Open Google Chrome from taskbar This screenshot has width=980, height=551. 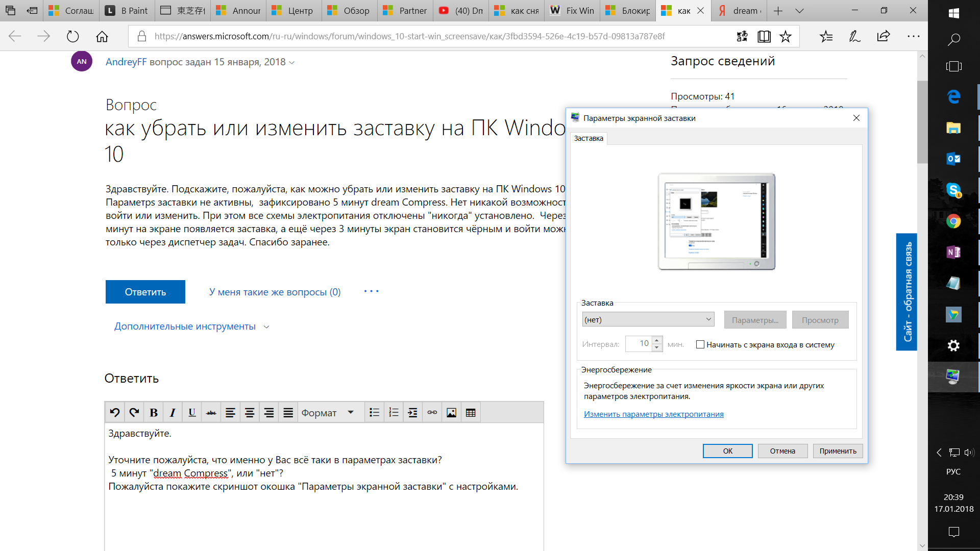953,221
